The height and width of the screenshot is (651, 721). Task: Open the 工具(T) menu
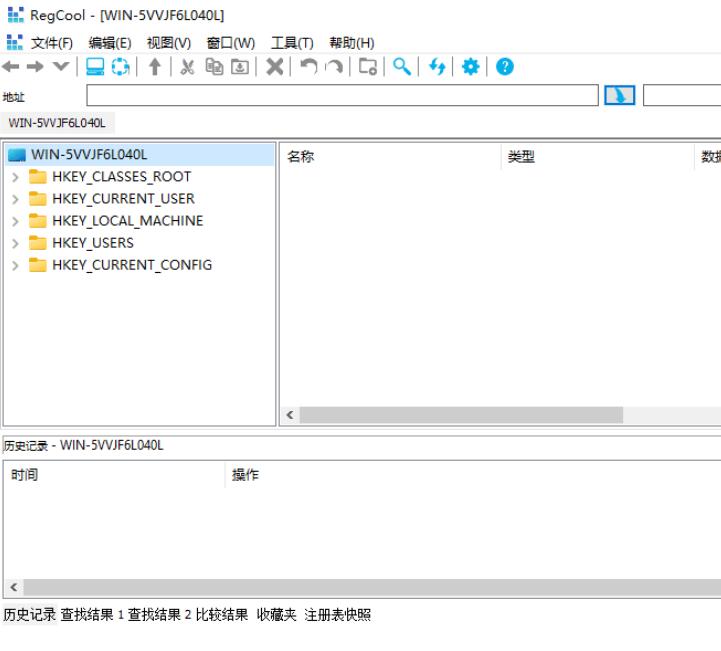point(292,43)
